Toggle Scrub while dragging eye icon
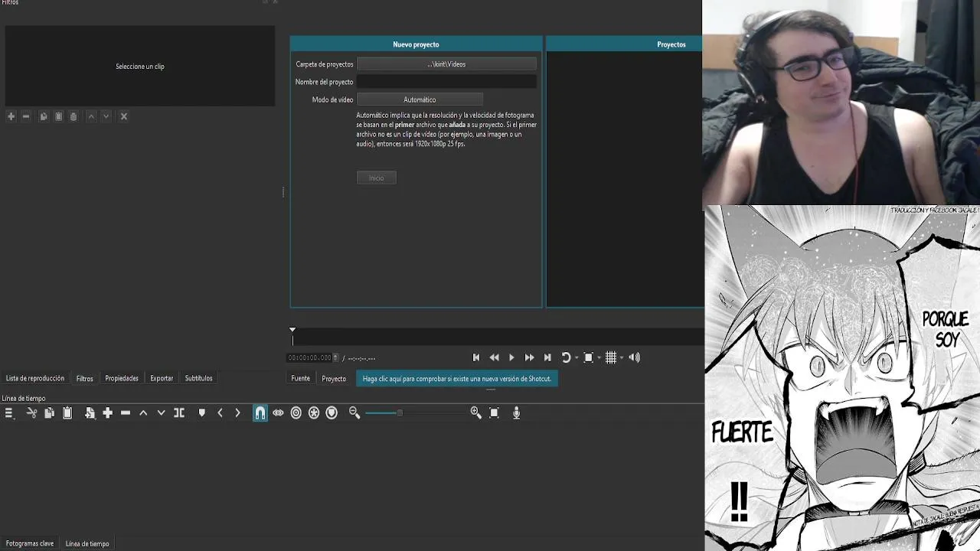The width and height of the screenshot is (980, 551). (278, 412)
